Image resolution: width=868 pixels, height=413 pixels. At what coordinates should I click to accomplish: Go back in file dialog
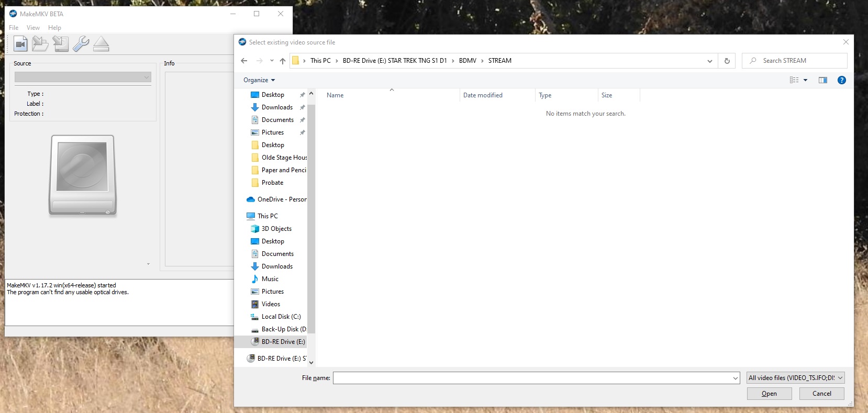tap(244, 61)
